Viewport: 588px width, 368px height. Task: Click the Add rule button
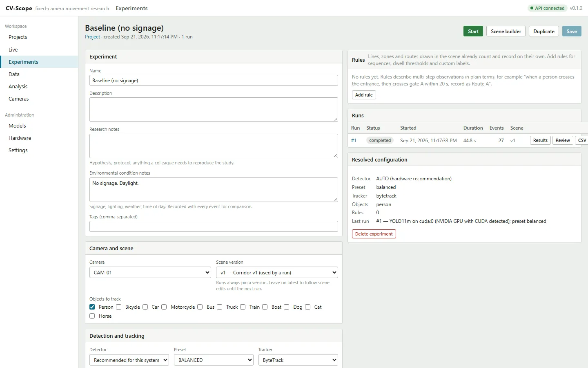pos(364,95)
